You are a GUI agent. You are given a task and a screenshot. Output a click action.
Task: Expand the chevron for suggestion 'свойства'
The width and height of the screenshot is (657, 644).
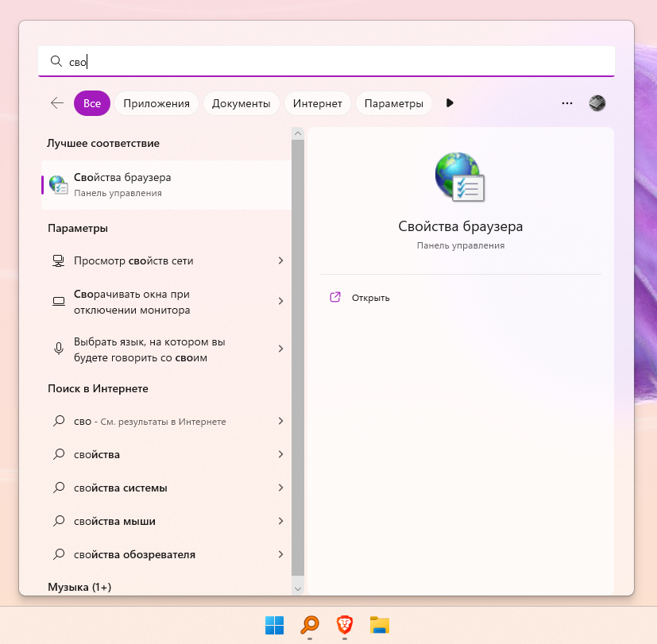[280, 454]
